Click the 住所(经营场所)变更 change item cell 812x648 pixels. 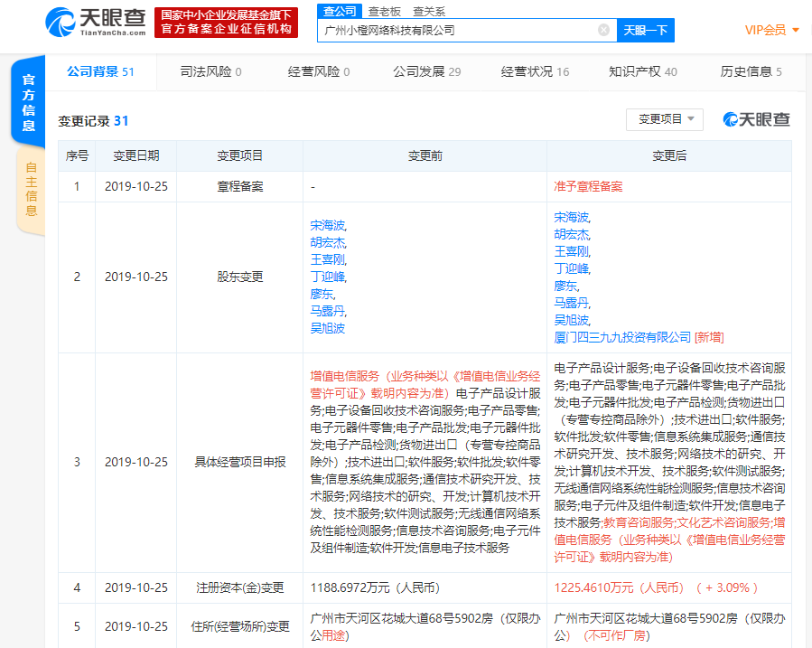click(x=239, y=627)
